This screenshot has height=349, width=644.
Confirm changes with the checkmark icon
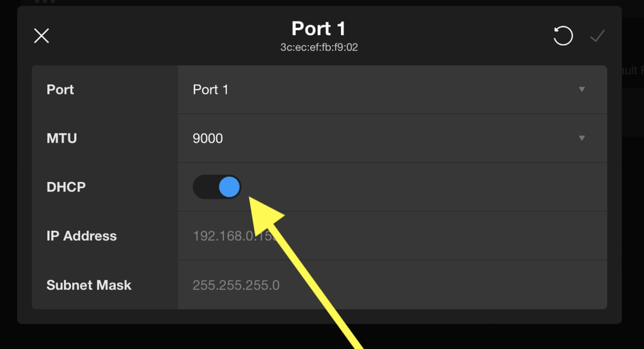pos(597,36)
